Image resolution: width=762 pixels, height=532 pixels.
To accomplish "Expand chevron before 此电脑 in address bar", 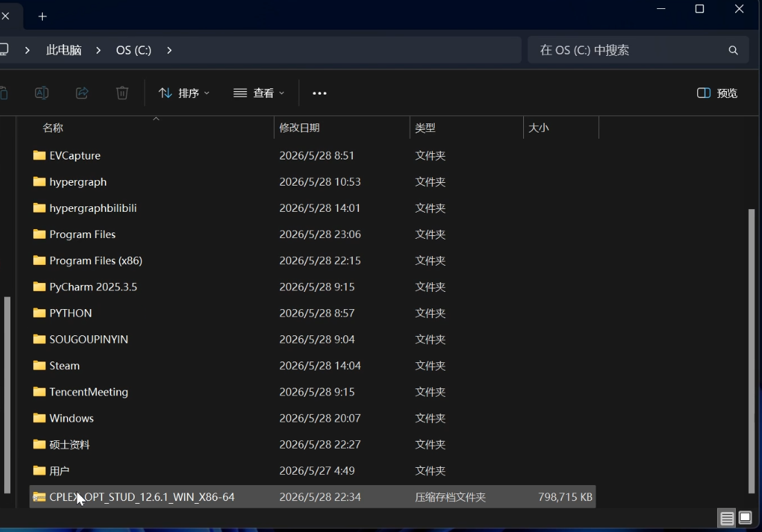I will tap(27, 50).
